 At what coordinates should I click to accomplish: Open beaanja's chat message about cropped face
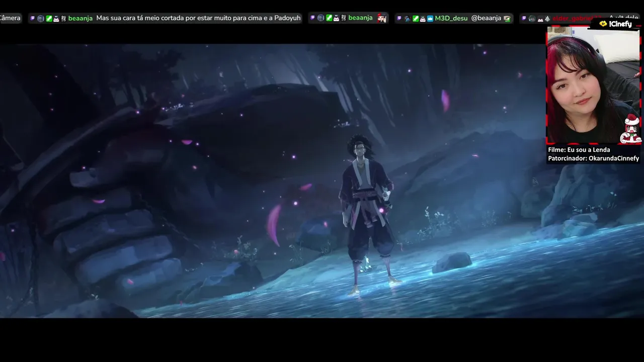click(165, 18)
